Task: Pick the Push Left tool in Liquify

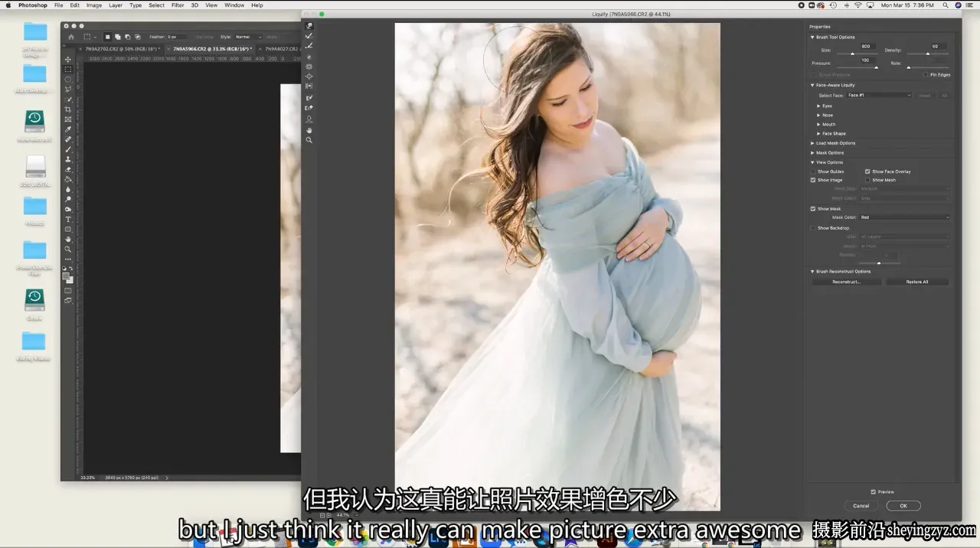Action: click(309, 86)
